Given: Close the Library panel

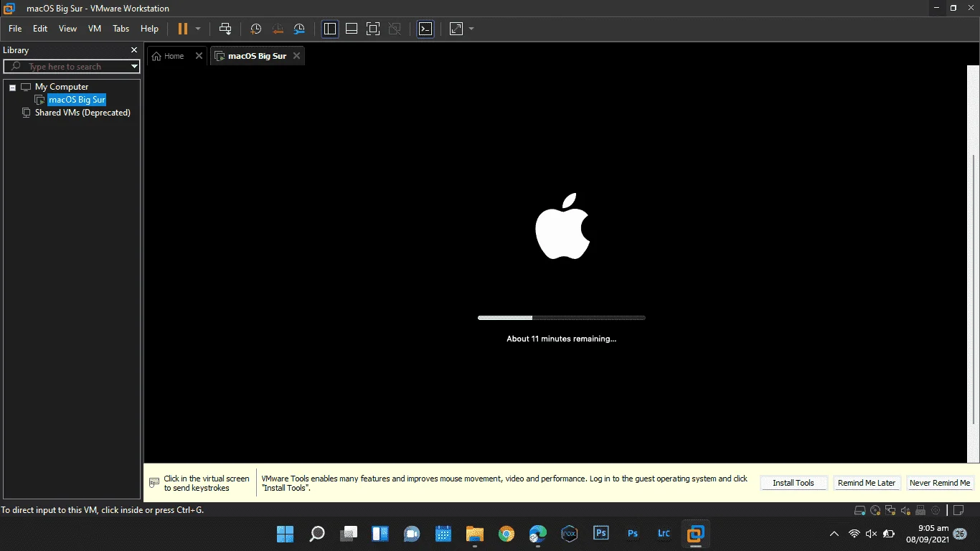Looking at the screenshot, I should point(133,50).
